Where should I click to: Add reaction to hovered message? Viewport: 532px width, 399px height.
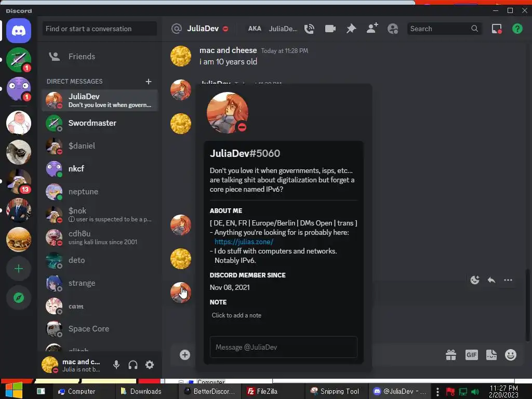[475, 280]
